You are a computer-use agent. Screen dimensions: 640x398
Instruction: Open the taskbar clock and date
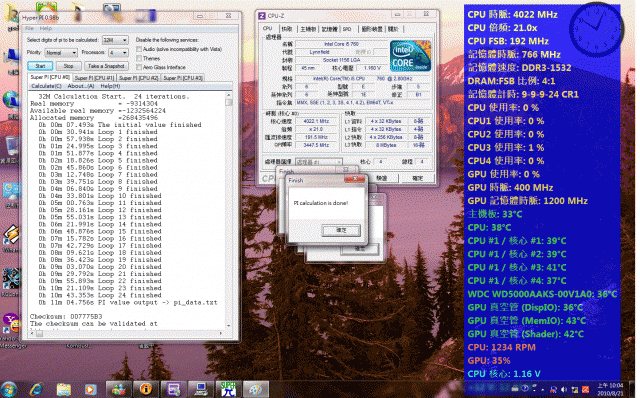(610, 389)
